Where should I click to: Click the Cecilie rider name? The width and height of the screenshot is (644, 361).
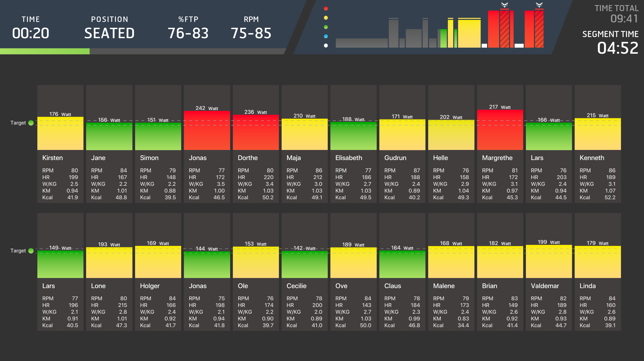[296, 286]
